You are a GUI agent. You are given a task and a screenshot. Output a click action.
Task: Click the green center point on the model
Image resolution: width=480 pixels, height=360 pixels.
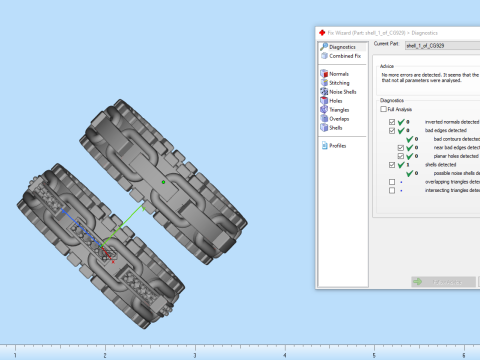point(163,182)
